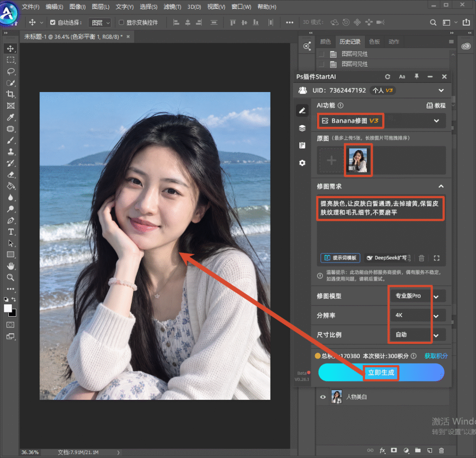Select the Quick Selection tool
The width and height of the screenshot is (476, 458).
click(11, 83)
